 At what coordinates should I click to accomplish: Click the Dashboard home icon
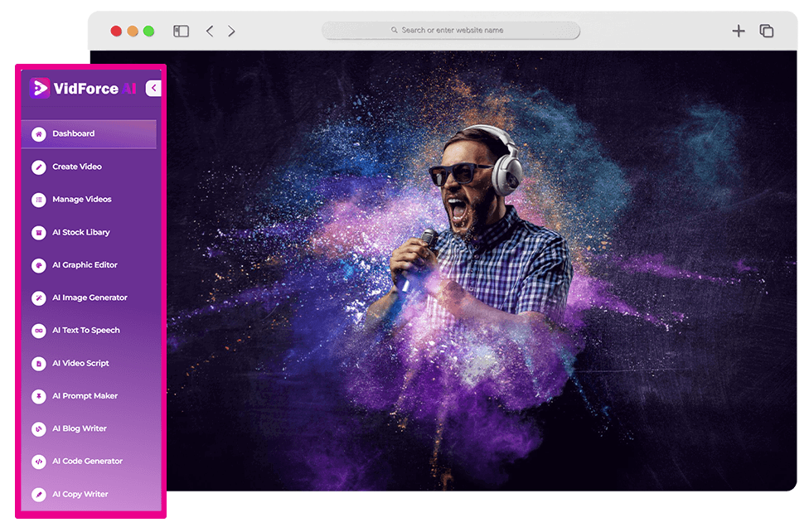click(38, 134)
